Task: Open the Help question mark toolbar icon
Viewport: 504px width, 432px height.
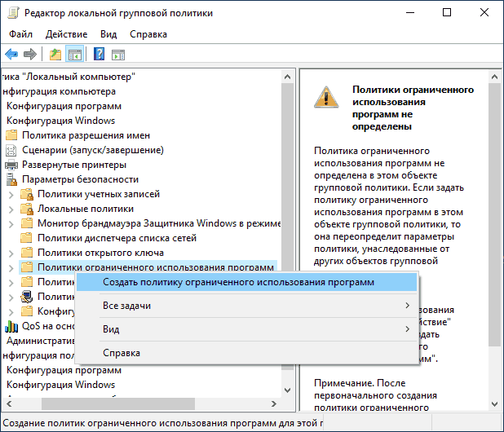Action: click(x=99, y=54)
